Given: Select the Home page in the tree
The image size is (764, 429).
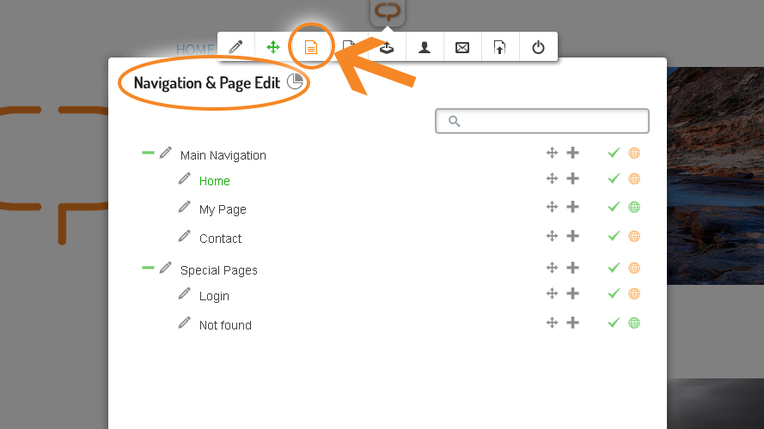Looking at the screenshot, I should (x=214, y=181).
